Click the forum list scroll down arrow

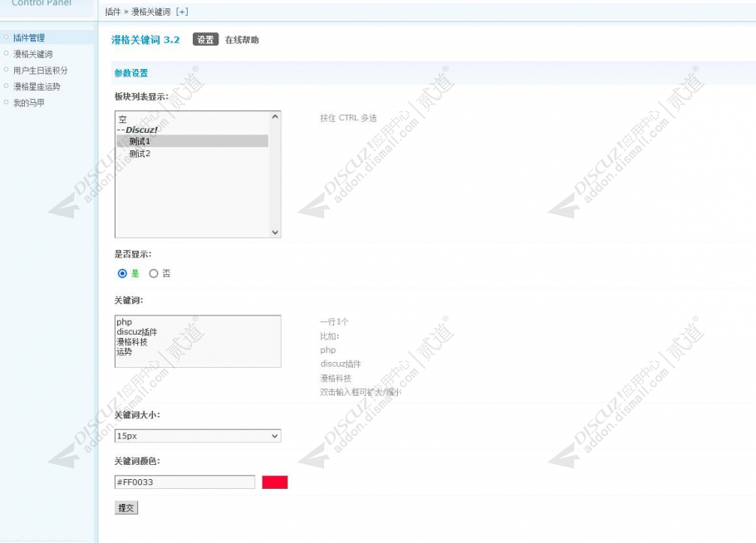[x=275, y=232]
